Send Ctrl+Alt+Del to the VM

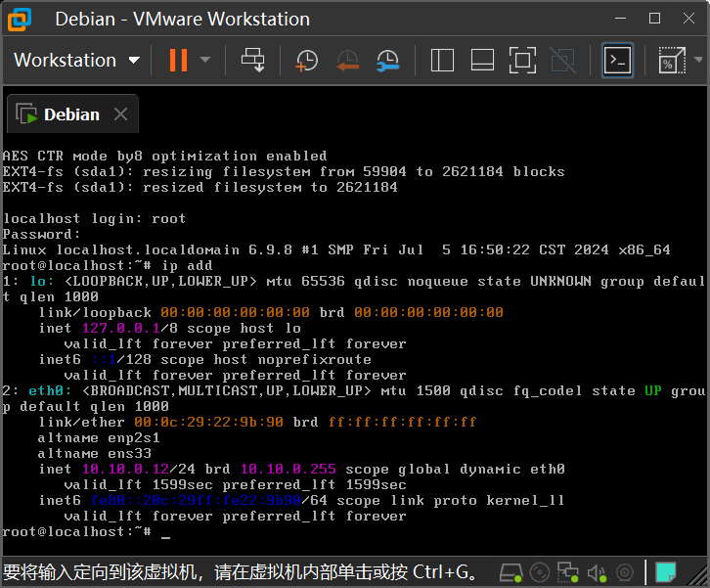coord(253,61)
